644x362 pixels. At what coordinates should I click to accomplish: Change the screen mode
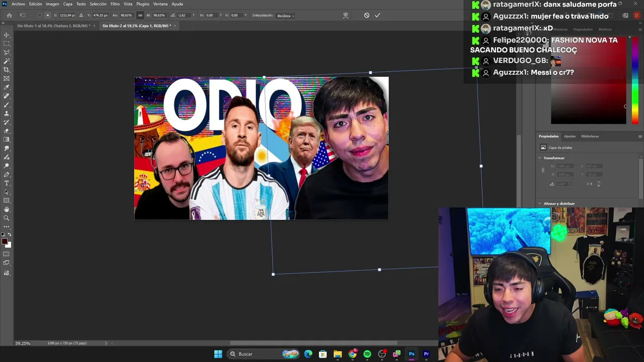pos(7,263)
